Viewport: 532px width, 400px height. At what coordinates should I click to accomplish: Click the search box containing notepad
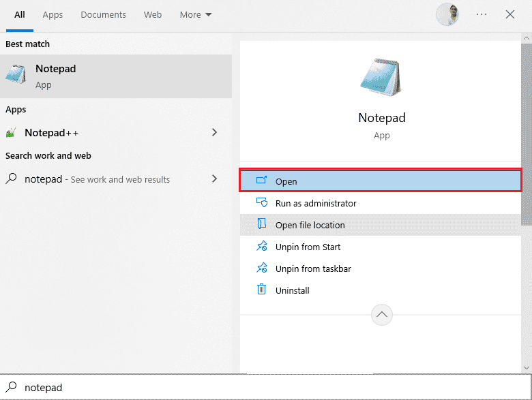(265, 387)
